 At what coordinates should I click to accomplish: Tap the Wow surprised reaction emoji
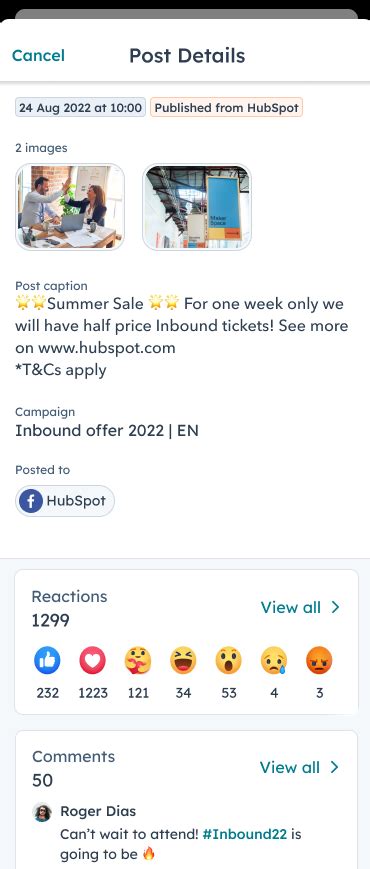229,661
